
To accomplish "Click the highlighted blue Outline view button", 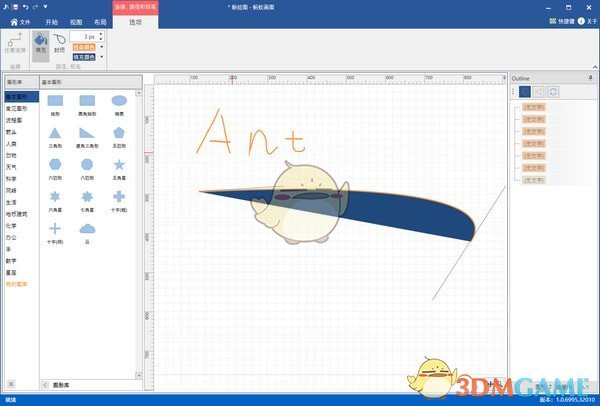I will click(525, 92).
